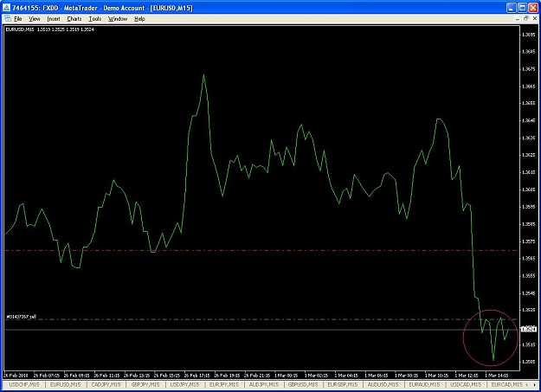Viewport: 541px width, 392px height.
Task: Switch to the EURCAD,M15 chart tab
Action: point(506,384)
